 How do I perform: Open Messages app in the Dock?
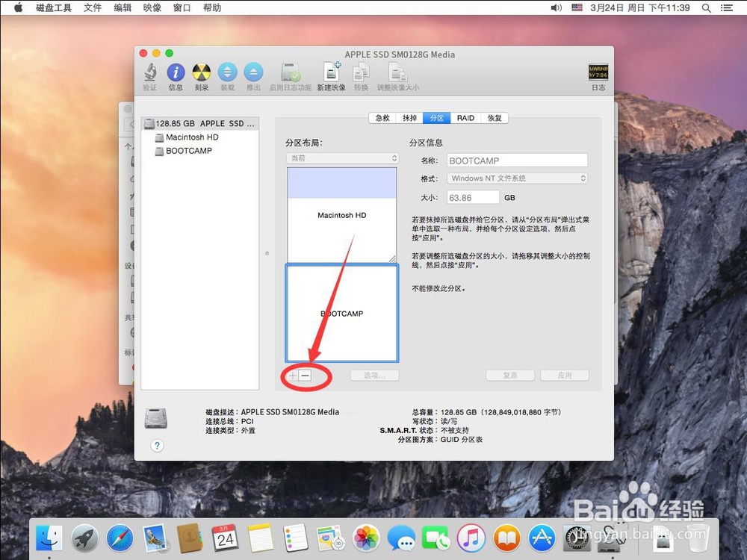click(x=401, y=538)
